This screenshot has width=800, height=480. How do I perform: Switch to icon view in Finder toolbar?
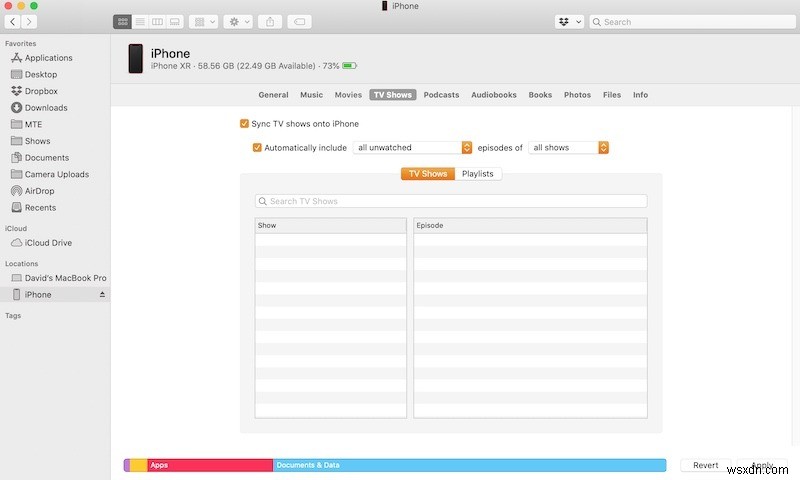[x=122, y=22]
